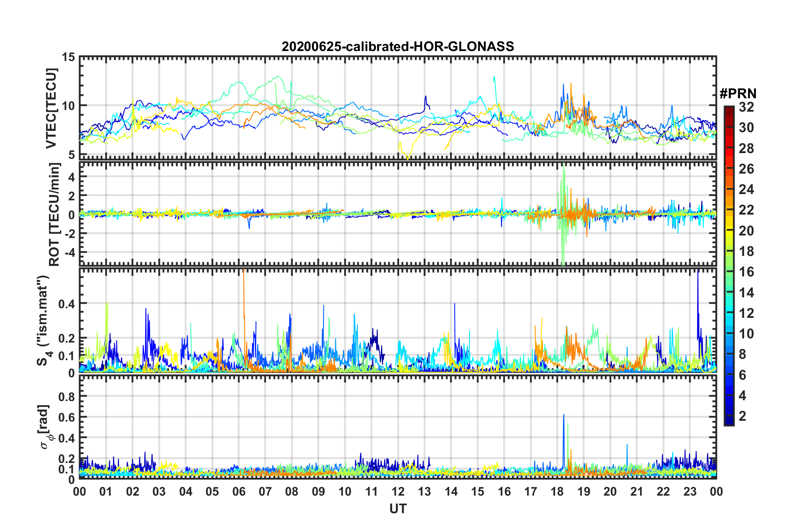
Task: Pick hour label 13 on the UT axis
Action: pos(424,491)
